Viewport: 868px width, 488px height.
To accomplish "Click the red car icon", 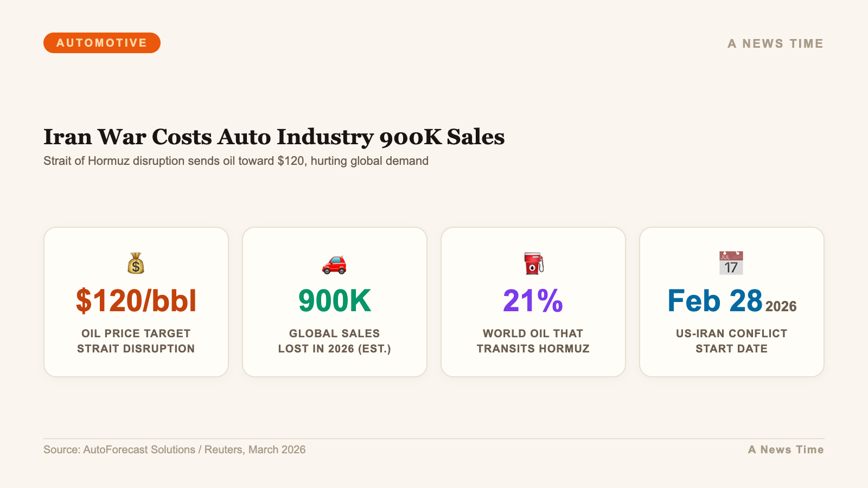I will pyautogui.click(x=334, y=264).
